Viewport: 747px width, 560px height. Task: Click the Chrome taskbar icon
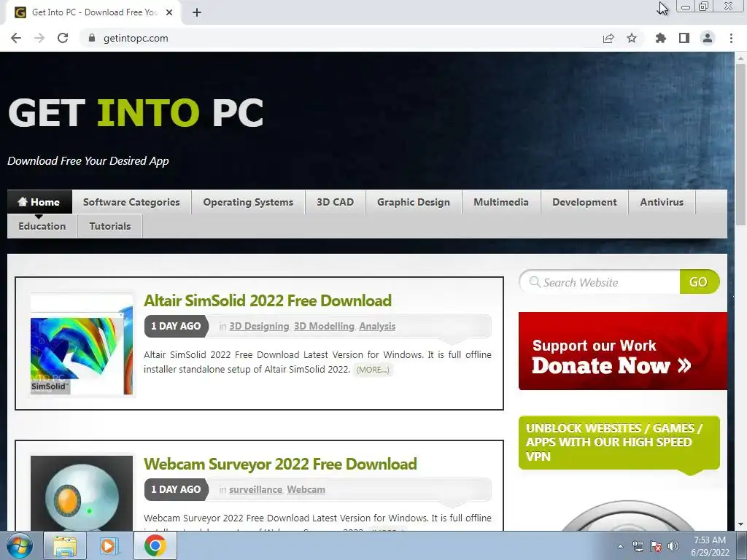155,546
